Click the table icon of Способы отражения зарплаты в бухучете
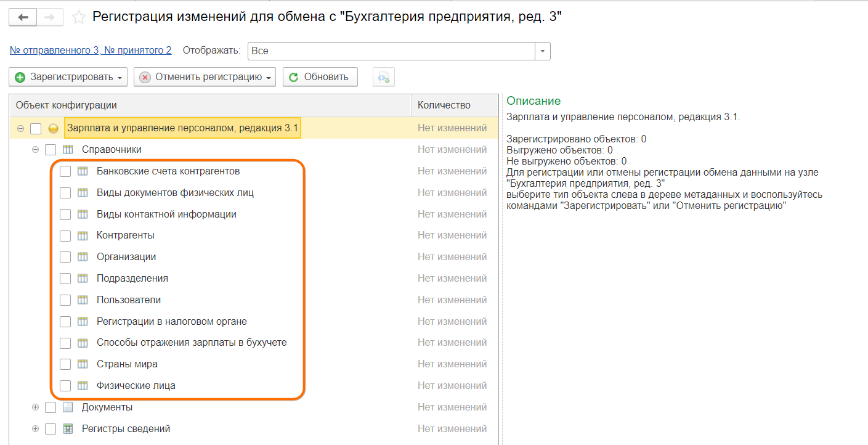The image size is (868, 445). pyautogui.click(x=83, y=343)
